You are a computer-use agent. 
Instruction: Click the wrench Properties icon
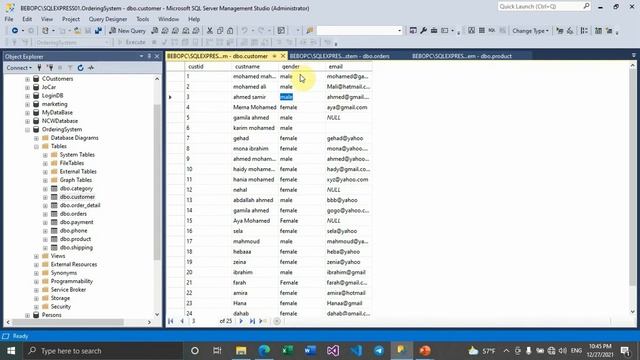424,31
